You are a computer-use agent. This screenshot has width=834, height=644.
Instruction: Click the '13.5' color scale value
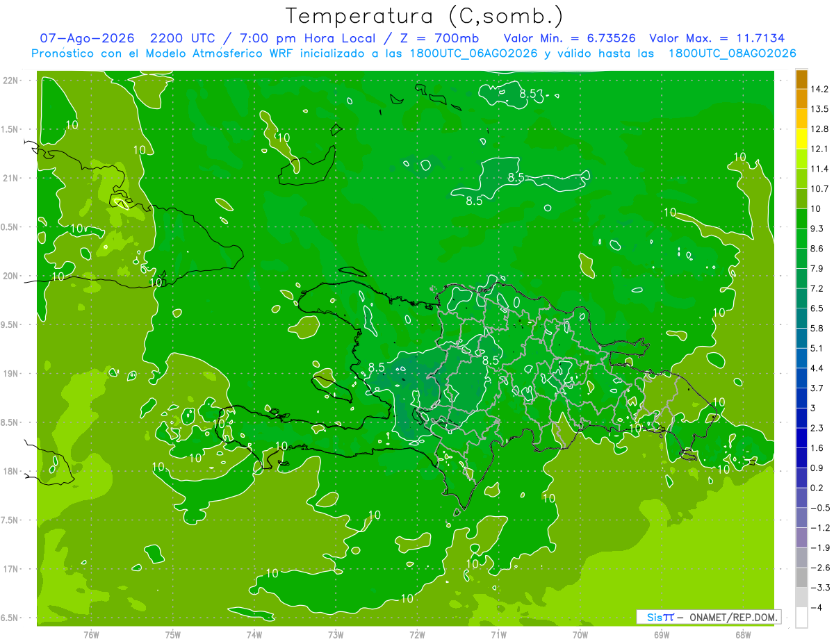(819, 109)
